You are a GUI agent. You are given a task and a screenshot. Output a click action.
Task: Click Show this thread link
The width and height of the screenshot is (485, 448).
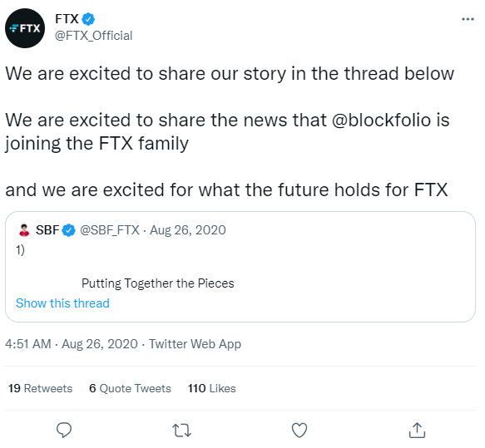62,303
